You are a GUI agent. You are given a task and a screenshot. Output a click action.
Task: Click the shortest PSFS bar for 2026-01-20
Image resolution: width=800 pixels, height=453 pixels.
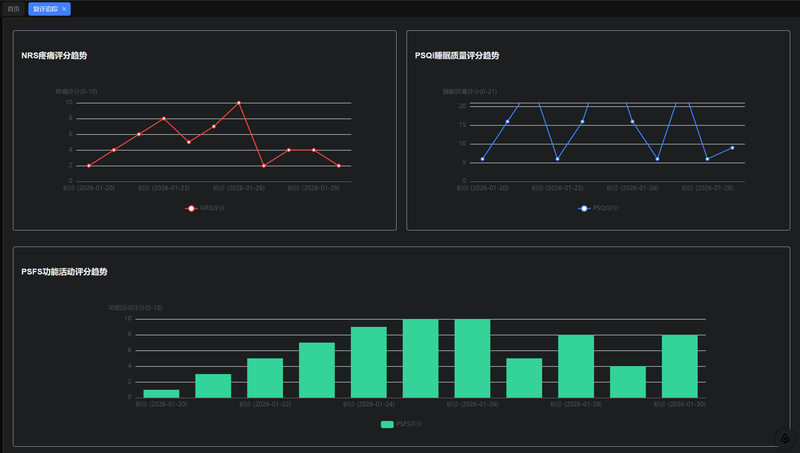tap(161, 393)
